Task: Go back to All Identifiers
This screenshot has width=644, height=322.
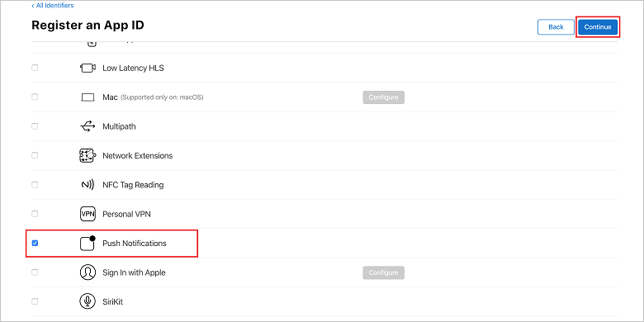Action: [x=53, y=6]
